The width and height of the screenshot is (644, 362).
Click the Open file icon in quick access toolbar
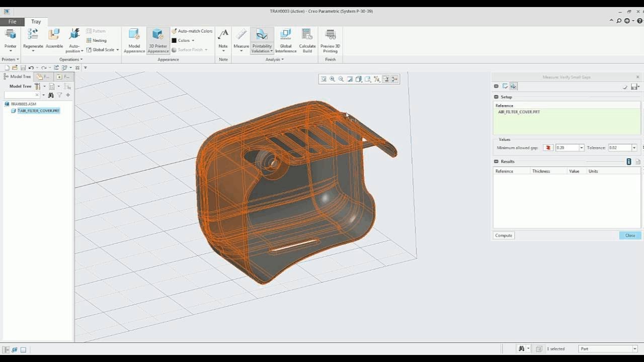pos(15,67)
